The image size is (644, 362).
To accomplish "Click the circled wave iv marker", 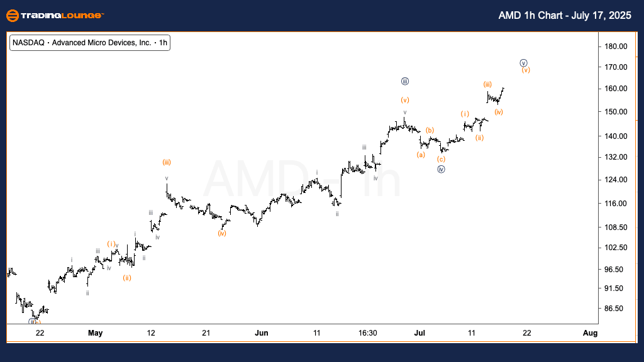I will pos(441,169).
